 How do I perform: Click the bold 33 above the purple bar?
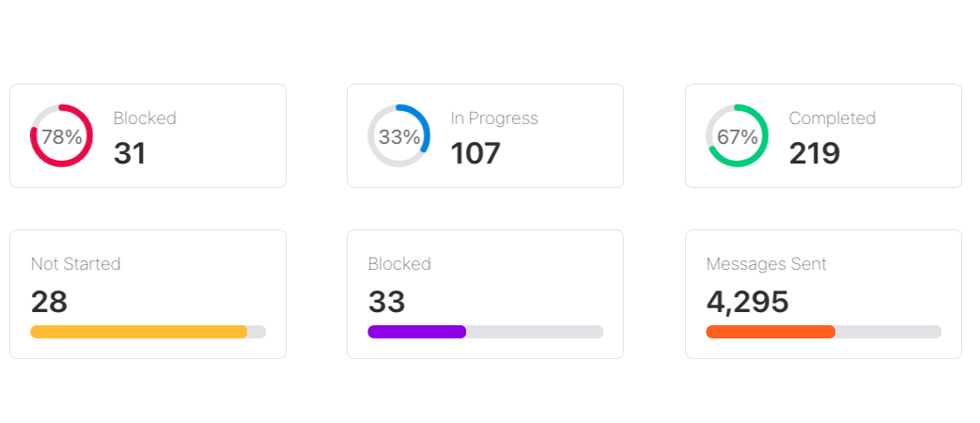coord(386,302)
